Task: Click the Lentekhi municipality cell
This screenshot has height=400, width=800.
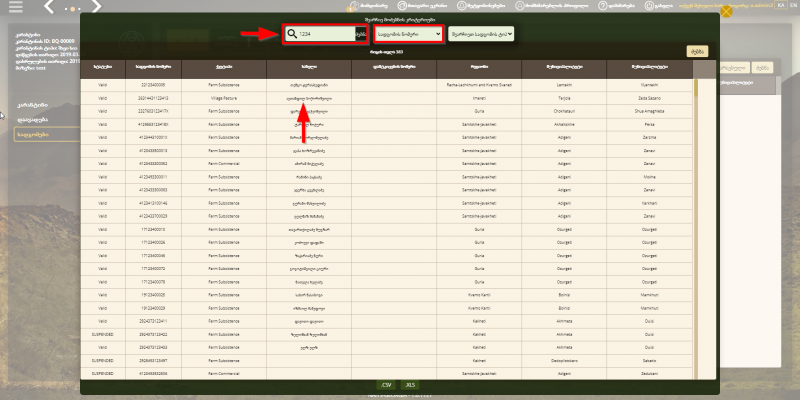Action: [x=564, y=85]
